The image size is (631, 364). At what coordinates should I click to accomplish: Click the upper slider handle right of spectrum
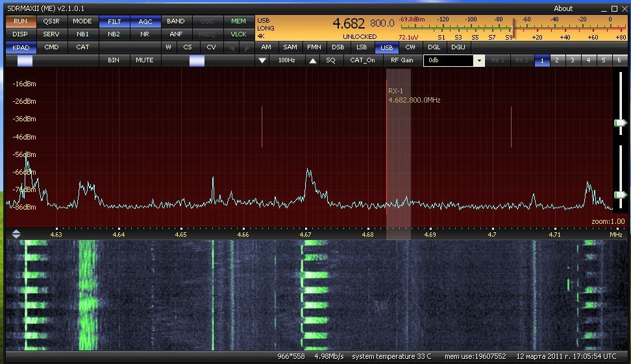621,123
